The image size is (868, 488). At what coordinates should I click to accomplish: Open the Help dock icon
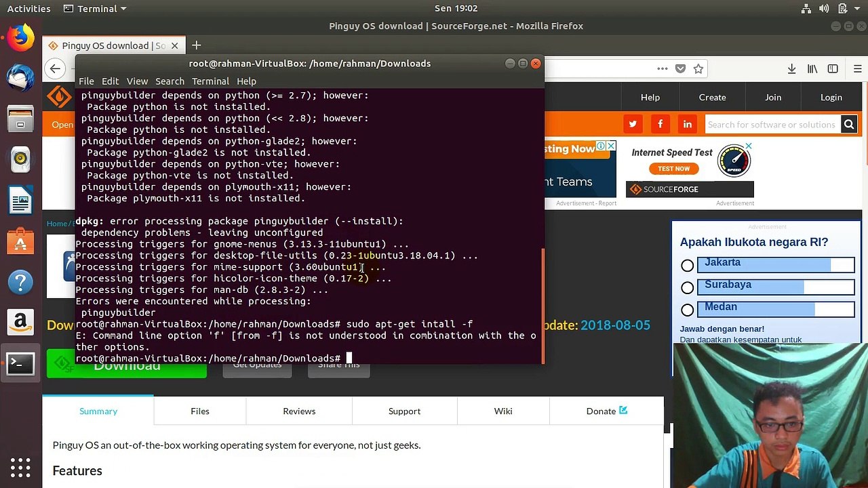[x=20, y=282]
